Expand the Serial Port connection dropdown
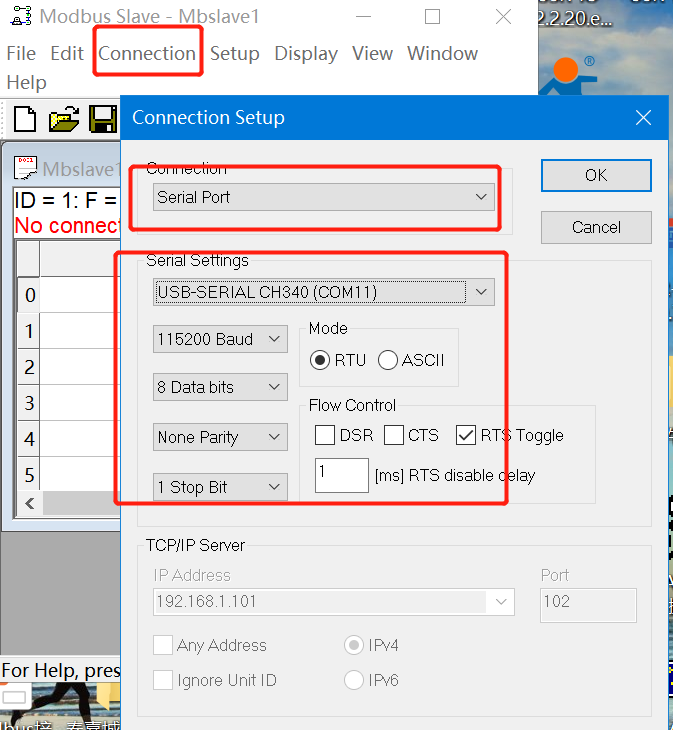The height and width of the screenshot is (730, 673). [481, 197]
